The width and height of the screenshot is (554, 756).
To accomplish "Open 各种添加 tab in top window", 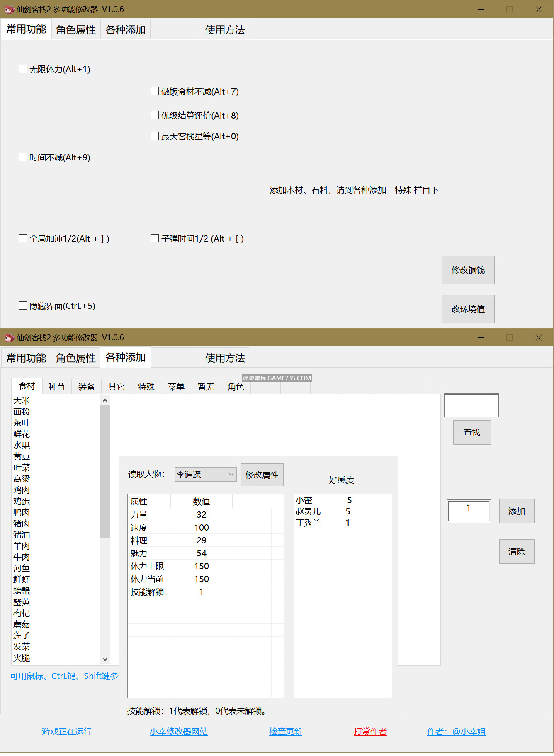I will point(126,30).
